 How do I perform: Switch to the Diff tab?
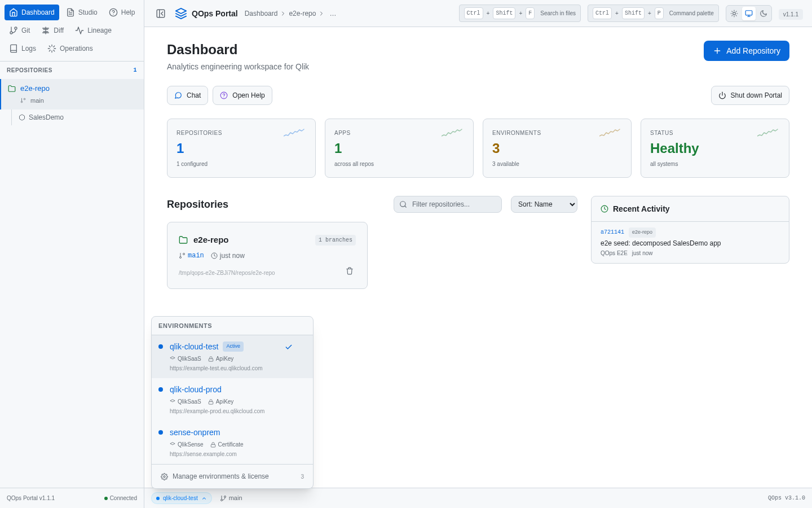click(52, 30)
